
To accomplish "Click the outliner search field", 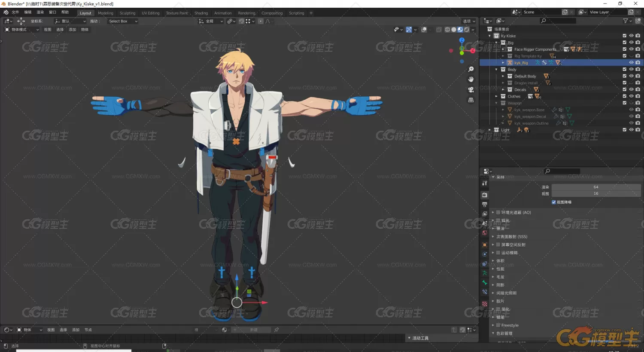I will [x=558, y=21].
